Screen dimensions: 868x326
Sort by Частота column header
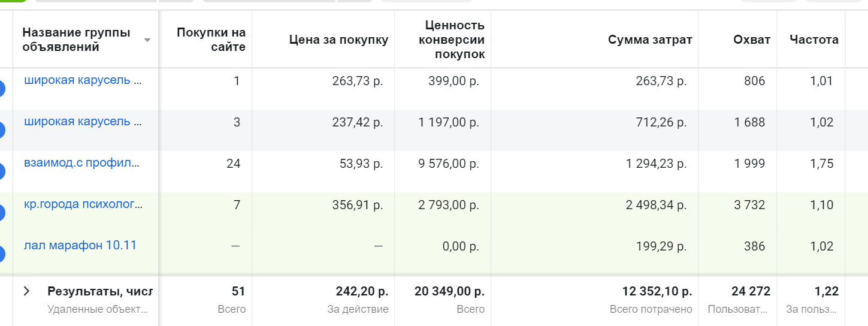click(x=814, y=40)
